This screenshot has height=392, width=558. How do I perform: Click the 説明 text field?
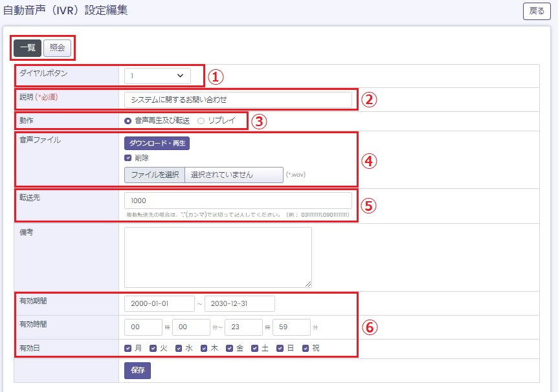pyautogui.click(x=238, y=100)
